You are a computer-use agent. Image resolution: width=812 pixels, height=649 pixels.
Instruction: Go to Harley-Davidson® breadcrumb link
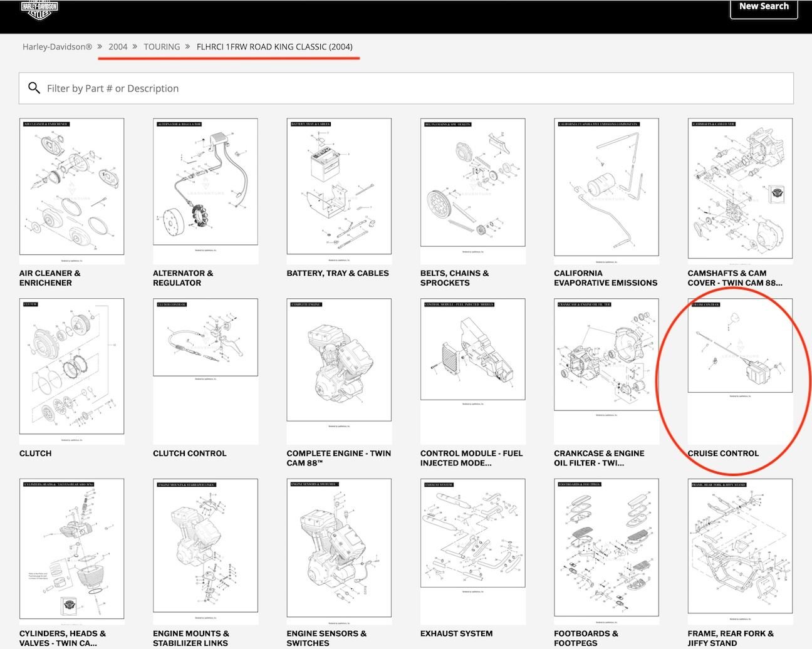pyautogui.click(x=57, y=47)
